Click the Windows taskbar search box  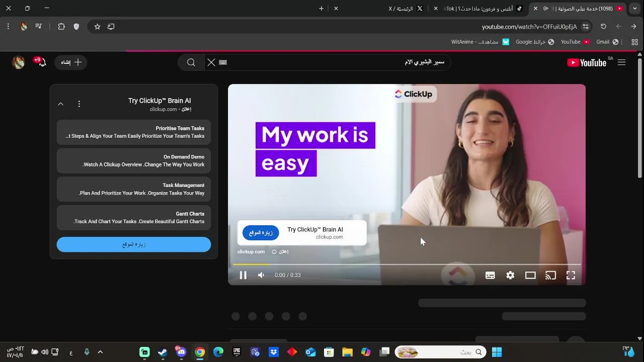coord(440,352)
